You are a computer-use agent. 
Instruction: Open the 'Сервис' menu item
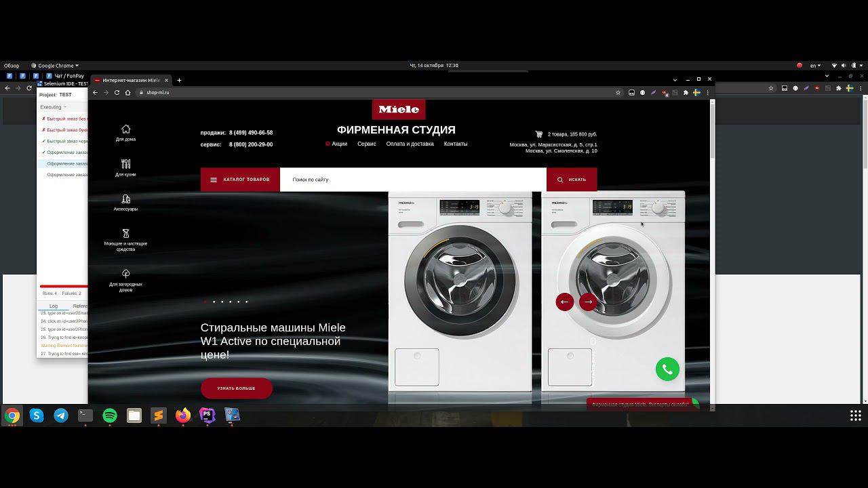pos(367,144)
